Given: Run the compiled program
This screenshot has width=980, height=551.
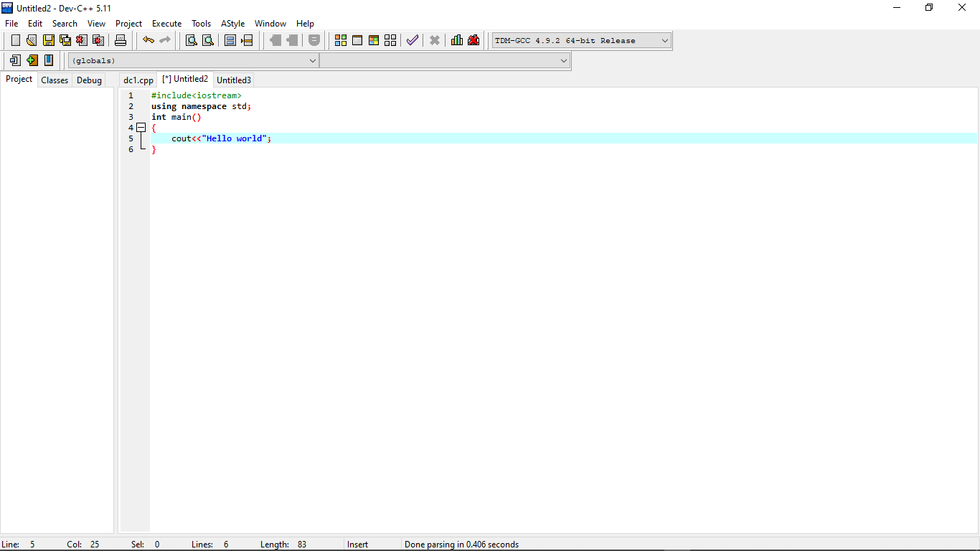Looking at the screenshot, I should [357, 40].
